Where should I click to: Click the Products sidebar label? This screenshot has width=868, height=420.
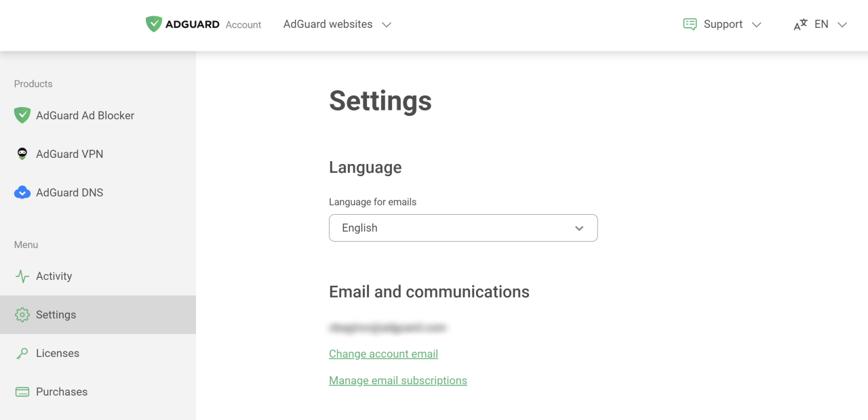33,84
